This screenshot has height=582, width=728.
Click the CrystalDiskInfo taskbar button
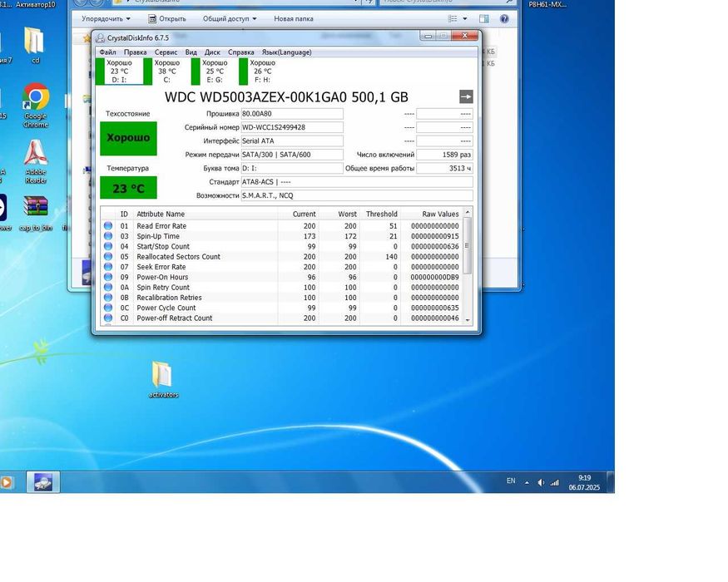tap(42, 482)
